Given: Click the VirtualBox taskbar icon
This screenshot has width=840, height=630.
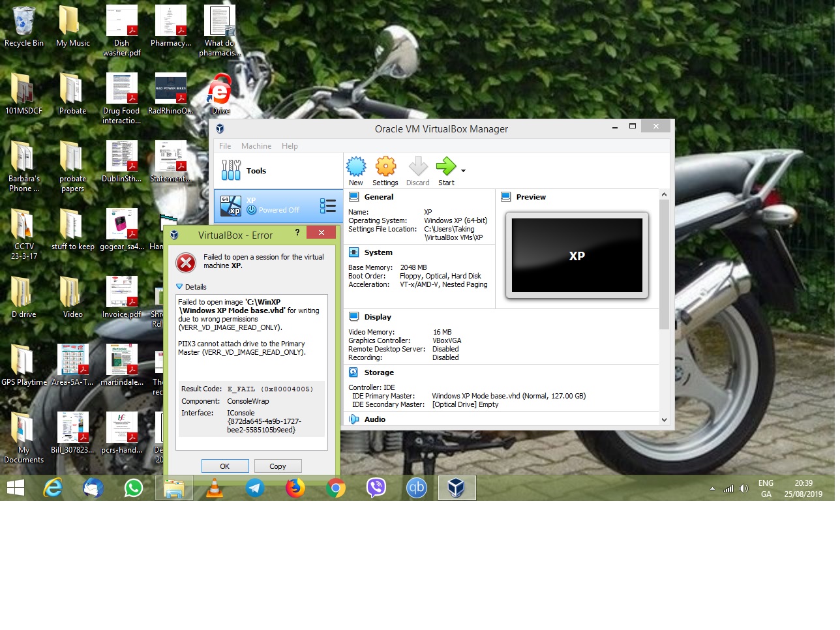Looking at the screenshot, I should pyautogui.click(x=457, y=488).
